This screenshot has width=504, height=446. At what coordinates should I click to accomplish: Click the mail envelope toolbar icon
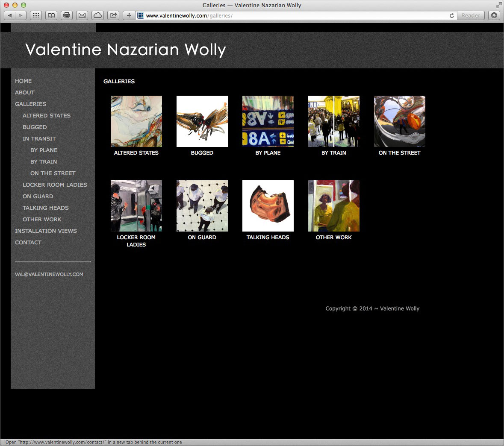(82, 15)
